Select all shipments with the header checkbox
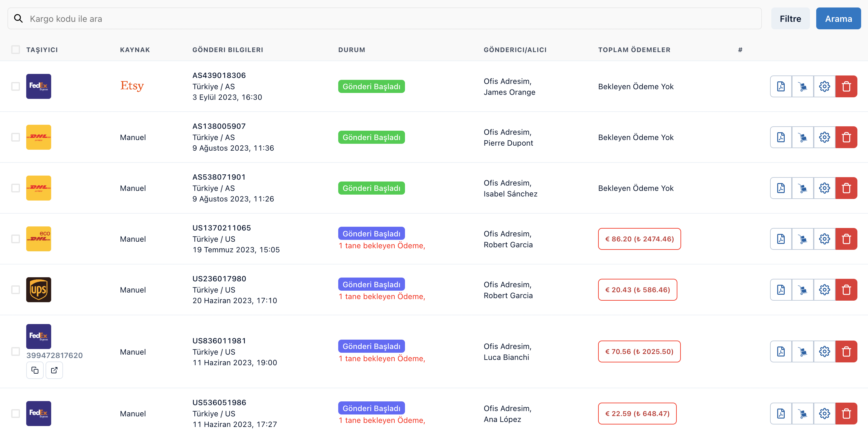The height and width of the screenshot is (436, 868). 16,50
